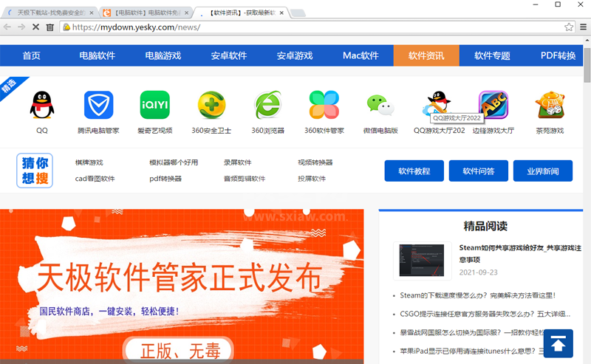
Task: Open 暴雪战网国服 article link
Action: coord(471,332)
